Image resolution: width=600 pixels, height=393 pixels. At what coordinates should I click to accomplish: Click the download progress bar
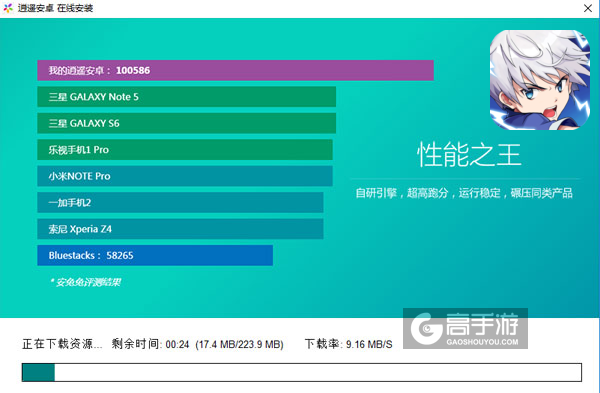point(302,372)
